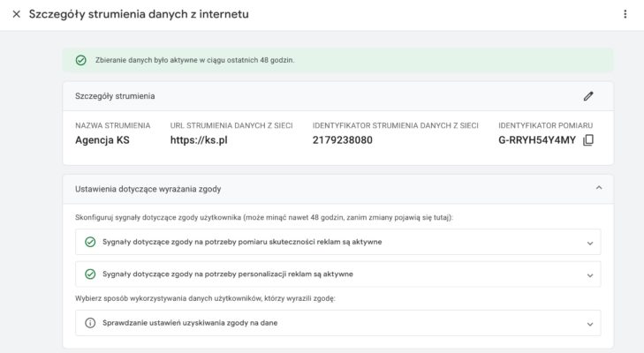Expand the personalizacji reklam row chevron

click(x=589, y=274)
